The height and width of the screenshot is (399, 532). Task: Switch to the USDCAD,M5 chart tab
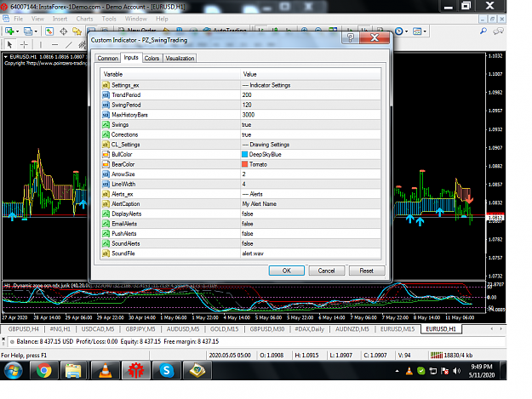coord(98,329)
